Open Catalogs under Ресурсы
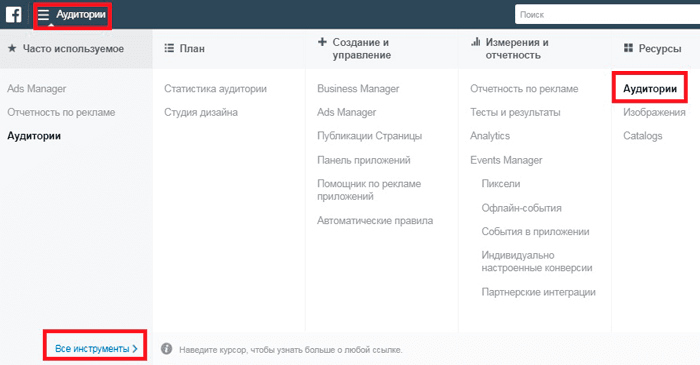 click(643, 136)
